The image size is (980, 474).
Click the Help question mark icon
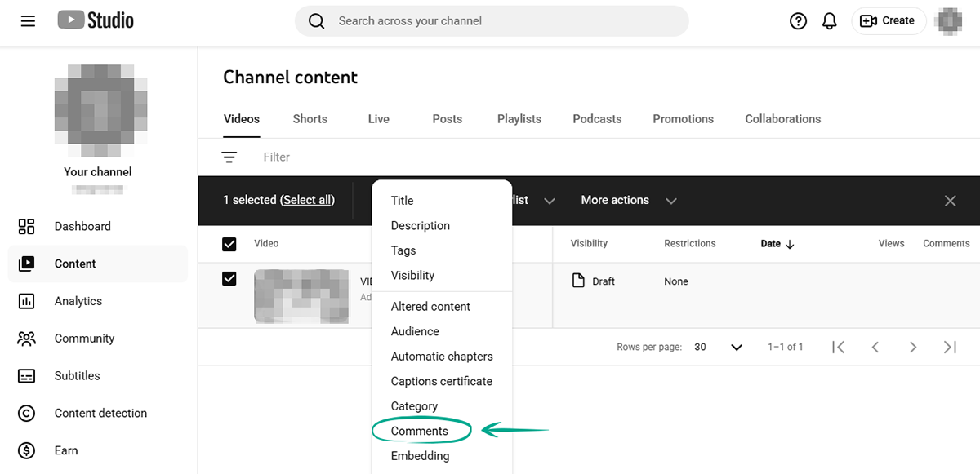coord(798,21)
